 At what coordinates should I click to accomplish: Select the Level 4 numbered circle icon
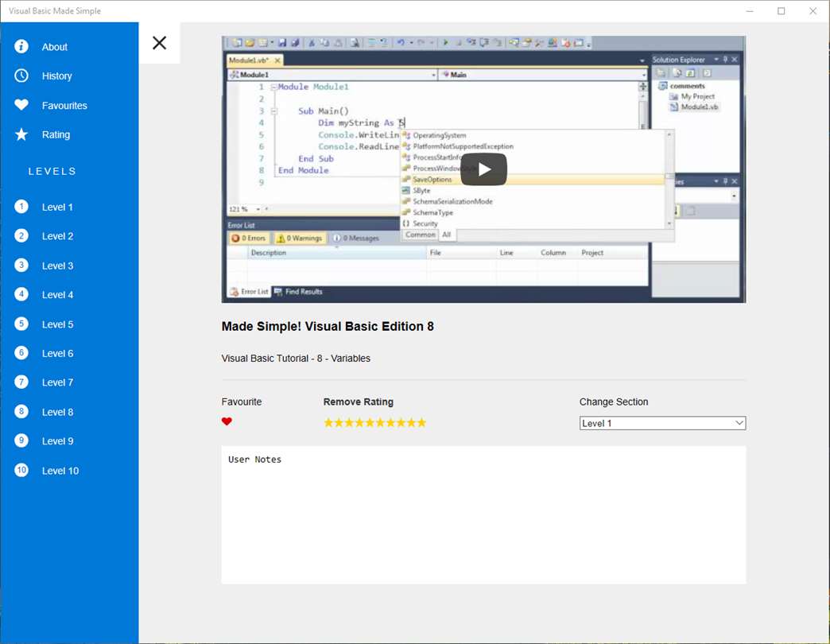point(21,294)
